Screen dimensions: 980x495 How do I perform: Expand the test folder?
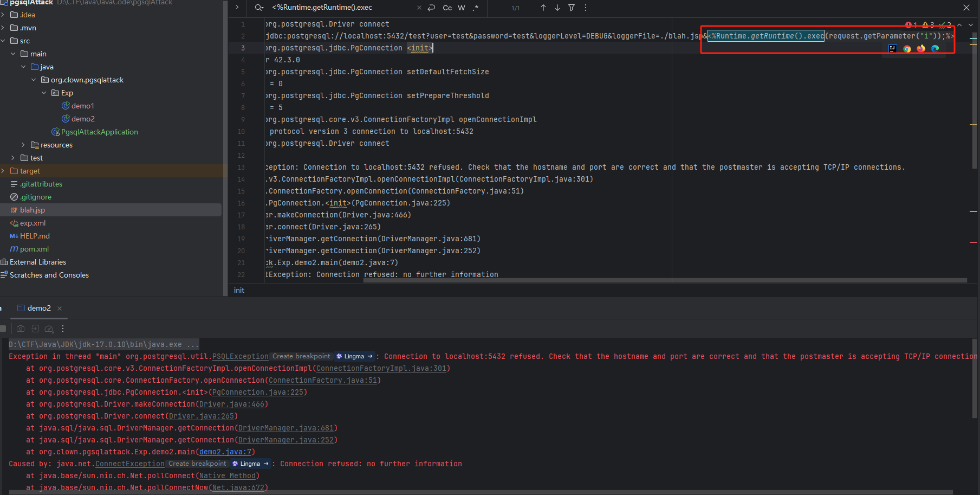coord(13,158)
